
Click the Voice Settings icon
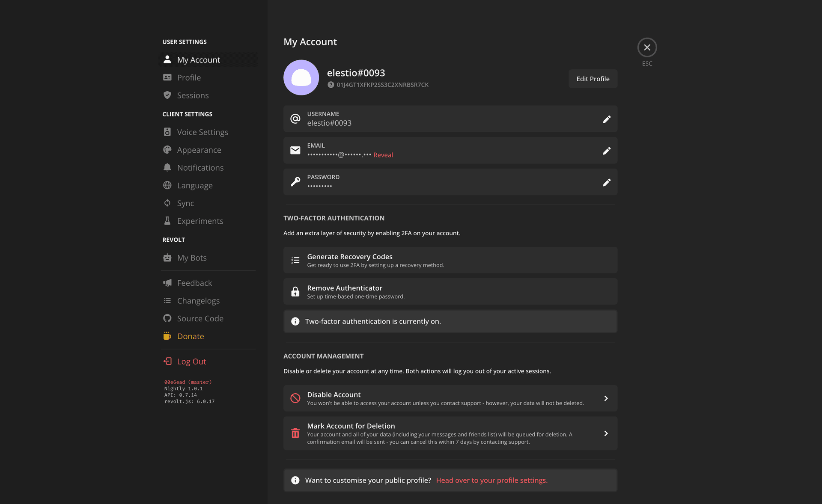[167, 132]
